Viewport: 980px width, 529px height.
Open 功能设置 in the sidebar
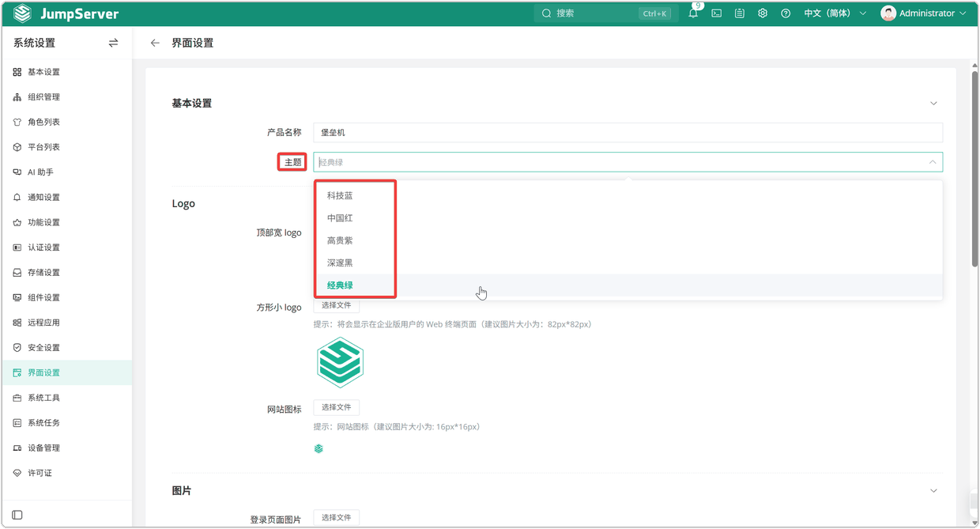pos(66,222)
